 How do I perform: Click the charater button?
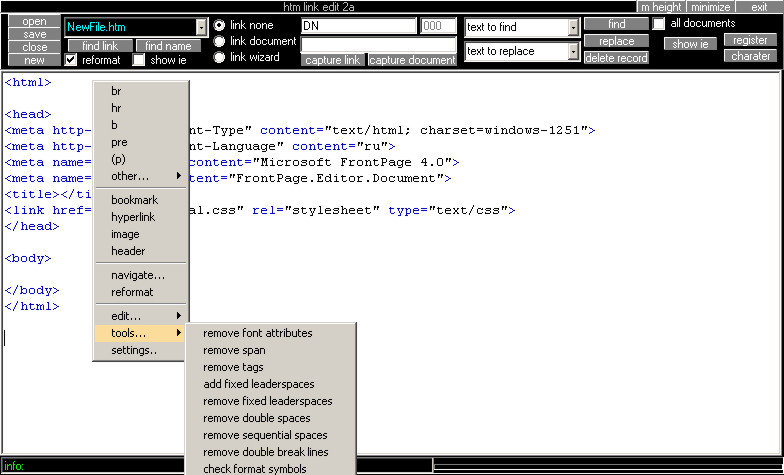coord(750,56)
